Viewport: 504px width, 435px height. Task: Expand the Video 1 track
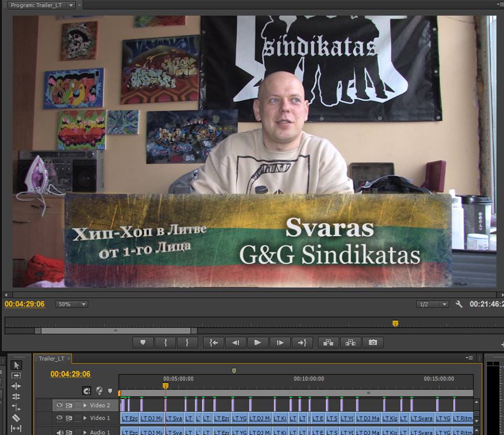tap(85, 418)
